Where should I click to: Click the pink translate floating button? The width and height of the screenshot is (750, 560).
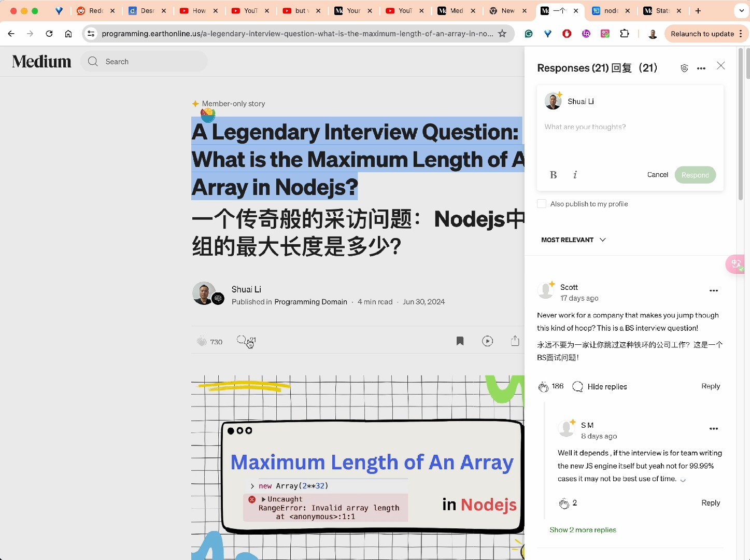click(735, 264)
